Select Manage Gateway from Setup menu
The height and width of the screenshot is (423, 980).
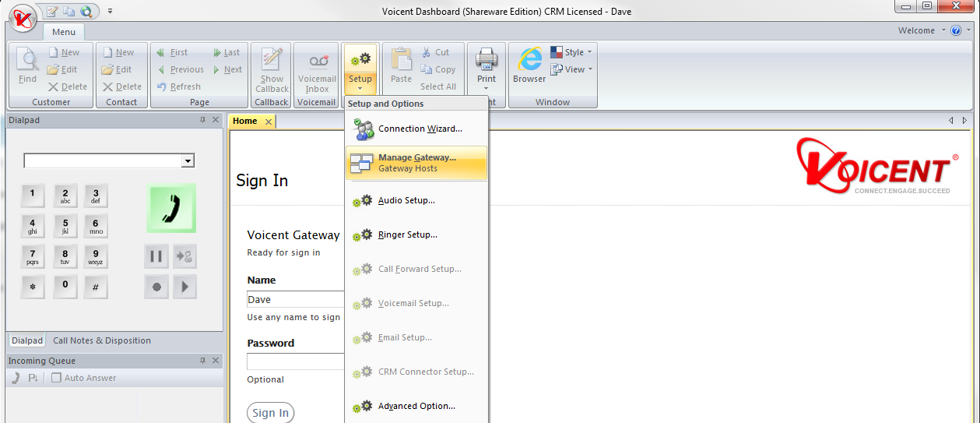(416, 163)
